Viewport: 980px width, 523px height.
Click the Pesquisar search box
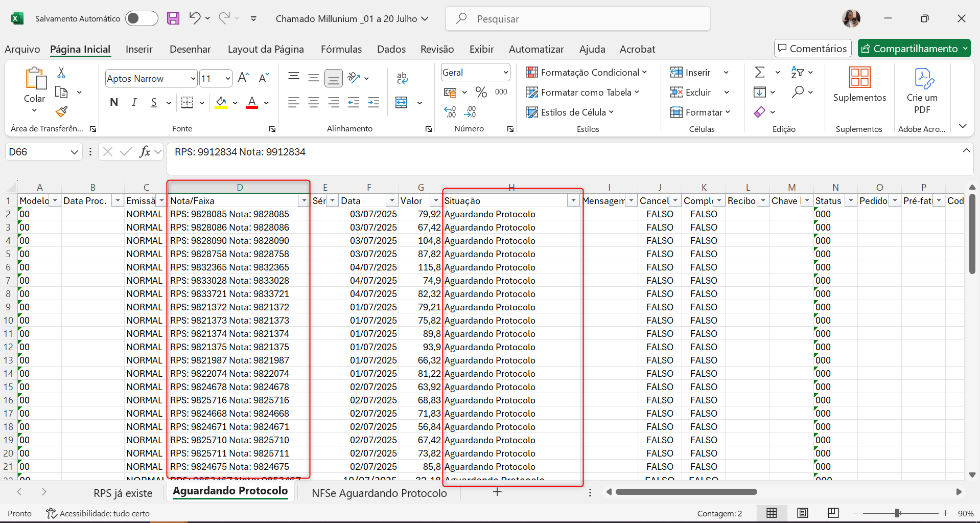pyautogui.click(x=578, y=18)
